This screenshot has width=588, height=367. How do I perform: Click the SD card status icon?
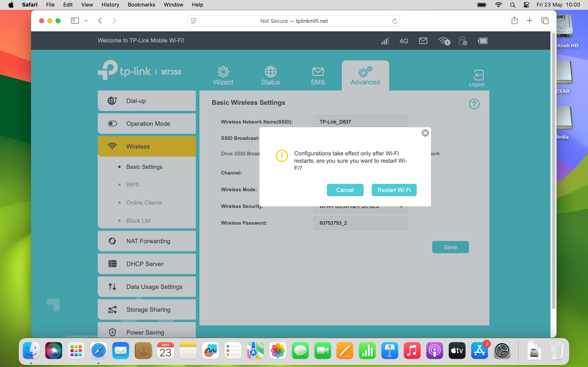[x=462, y=41]
